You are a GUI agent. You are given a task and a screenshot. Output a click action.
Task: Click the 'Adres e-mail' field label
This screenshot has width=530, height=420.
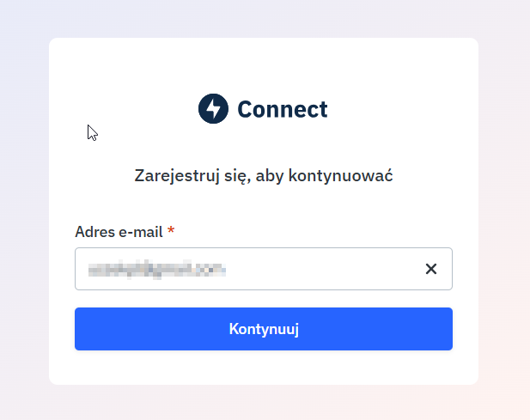coord(119,232)
